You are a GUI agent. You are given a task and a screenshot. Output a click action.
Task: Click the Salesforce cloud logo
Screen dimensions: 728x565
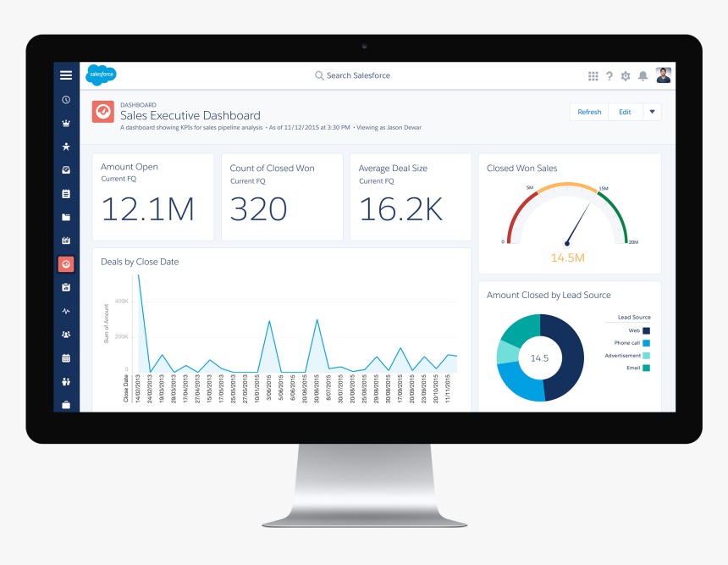coord(101,75)
